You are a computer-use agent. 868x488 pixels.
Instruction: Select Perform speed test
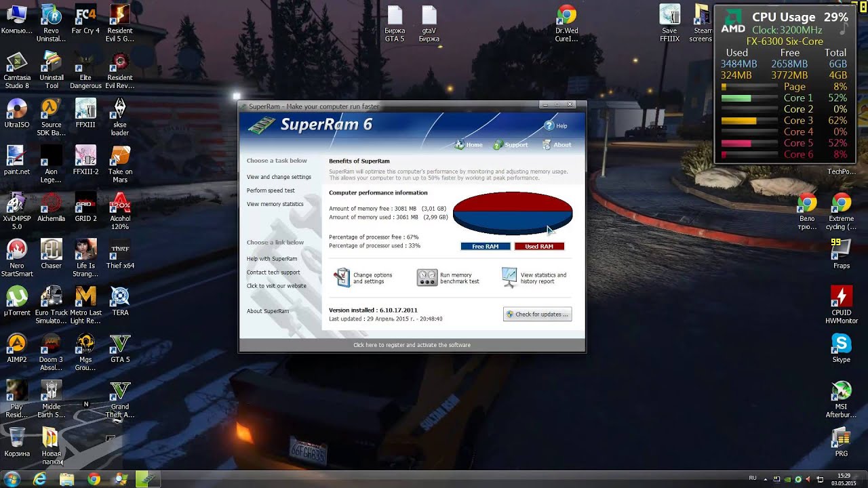271,190
